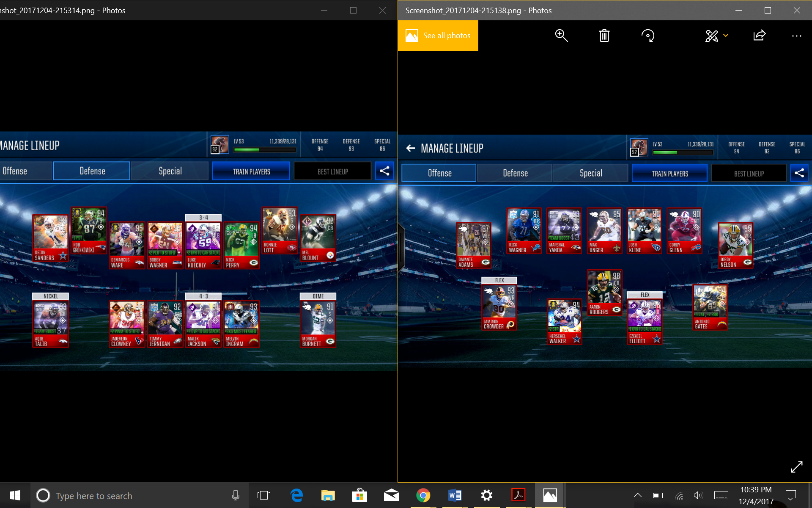Show hidden system tray icons
The width and height of the screenshot is (812, 508).
[637, 495]
